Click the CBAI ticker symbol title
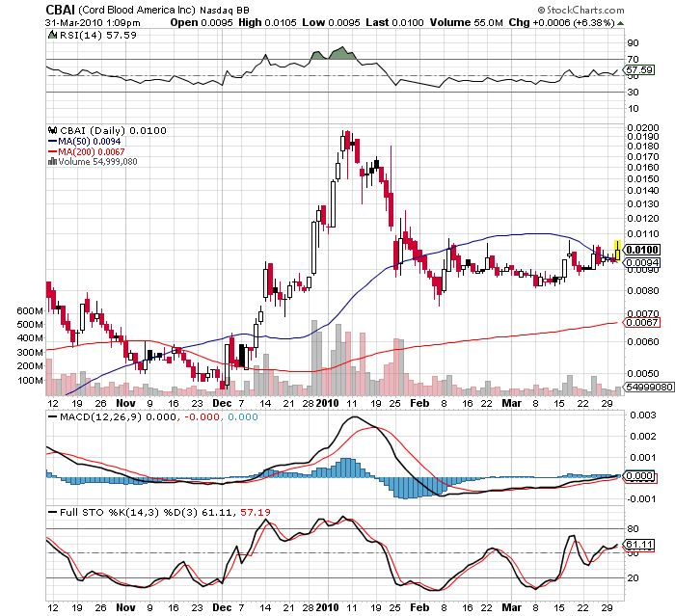 click(60, 10)
